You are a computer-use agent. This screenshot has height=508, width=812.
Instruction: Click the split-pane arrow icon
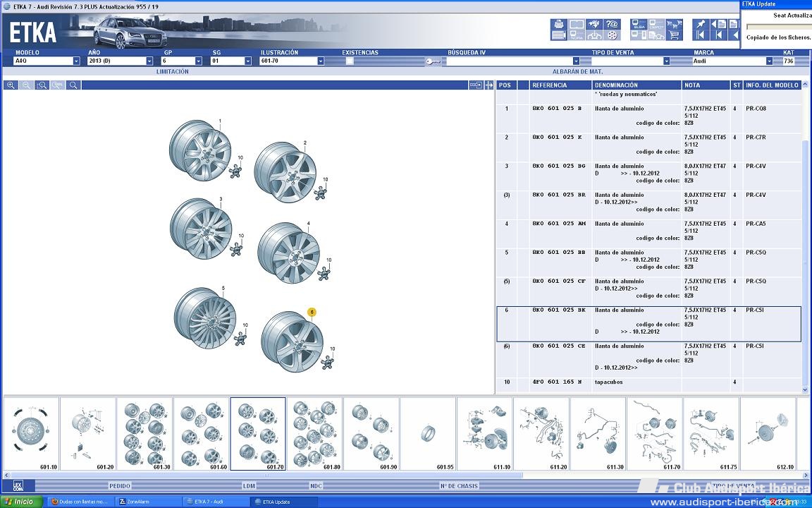pyautogui.click(x=489, y=85)
